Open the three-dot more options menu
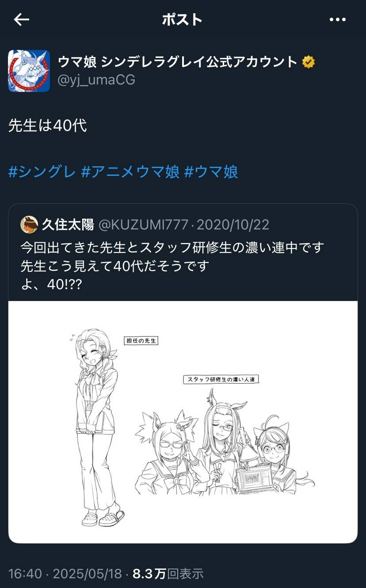 pos(338,19)
